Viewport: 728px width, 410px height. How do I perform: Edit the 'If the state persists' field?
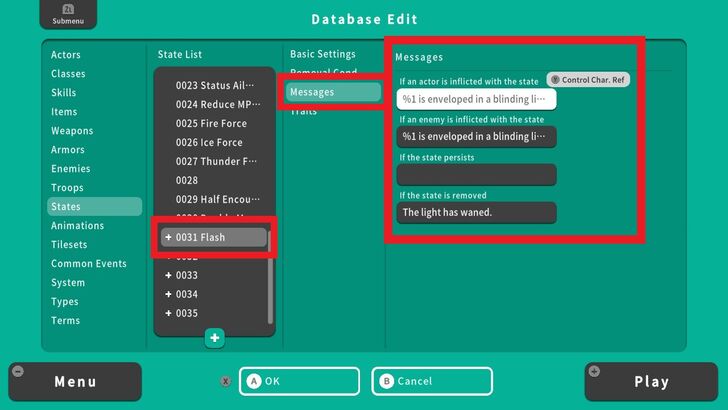[x=476, y=175]
